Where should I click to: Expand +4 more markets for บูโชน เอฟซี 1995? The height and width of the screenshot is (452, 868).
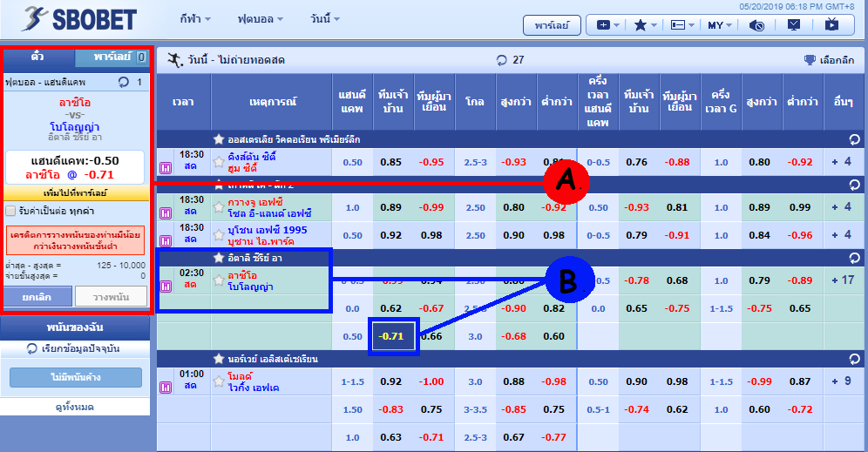click(x=842, y=235)
